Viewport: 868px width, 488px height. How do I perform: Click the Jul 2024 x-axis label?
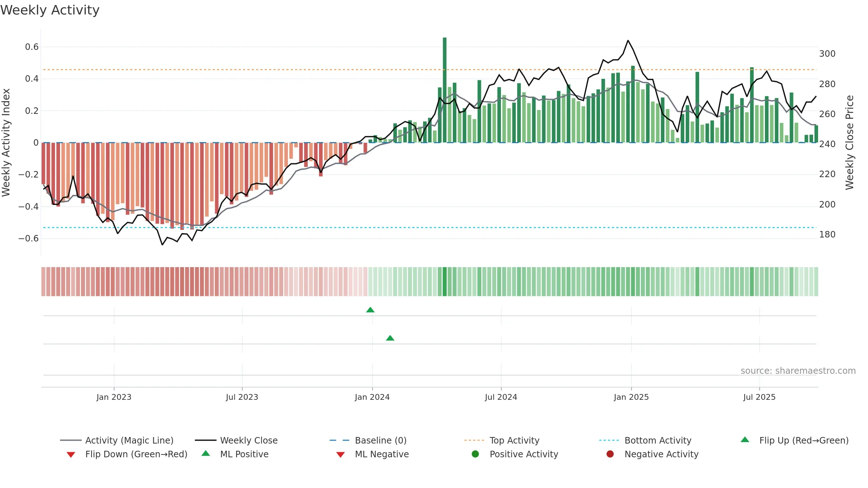point(501,397)
